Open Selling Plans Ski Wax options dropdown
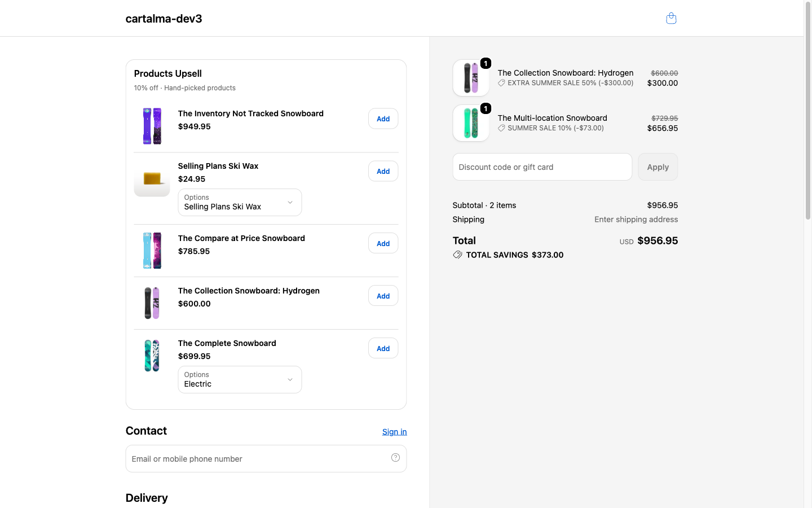 [x=240, y=202]
